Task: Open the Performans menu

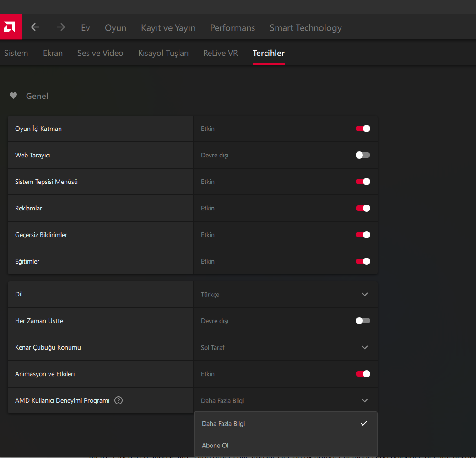Action: (x=233, y=28)
